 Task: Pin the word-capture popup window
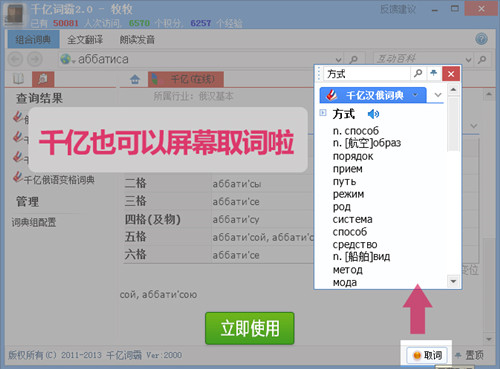click(x=433, y=73)
